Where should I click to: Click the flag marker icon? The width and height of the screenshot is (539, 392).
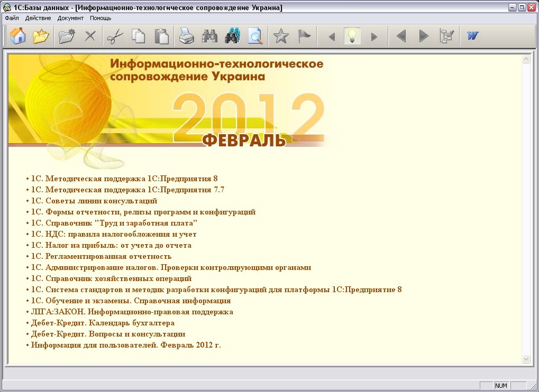click(x=304, y=36)
